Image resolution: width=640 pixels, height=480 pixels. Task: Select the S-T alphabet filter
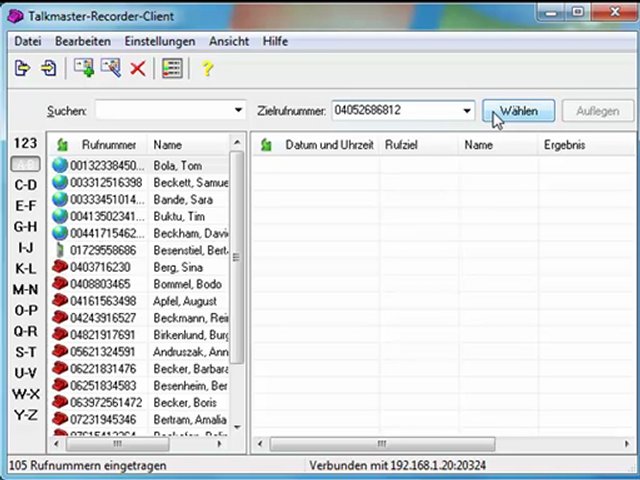[x=25, y=352]
